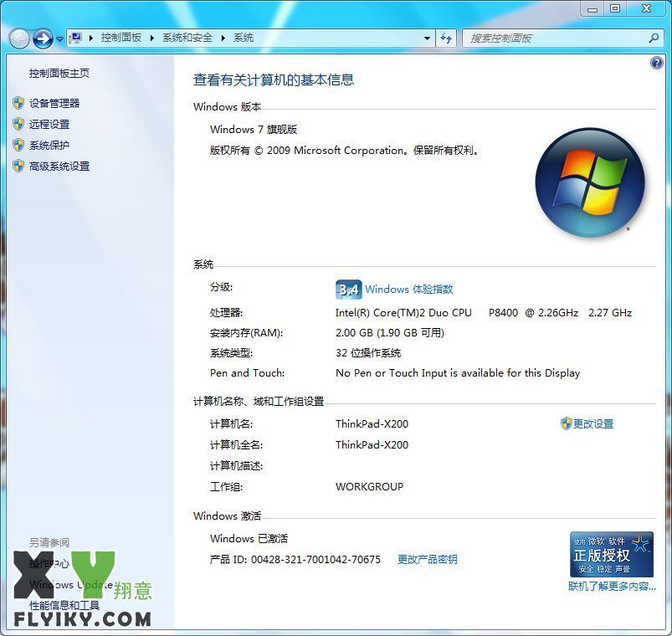Click the shield icon beside 更改设置
This screenshot has width=672, height=636.
click(x=567, y=423)
